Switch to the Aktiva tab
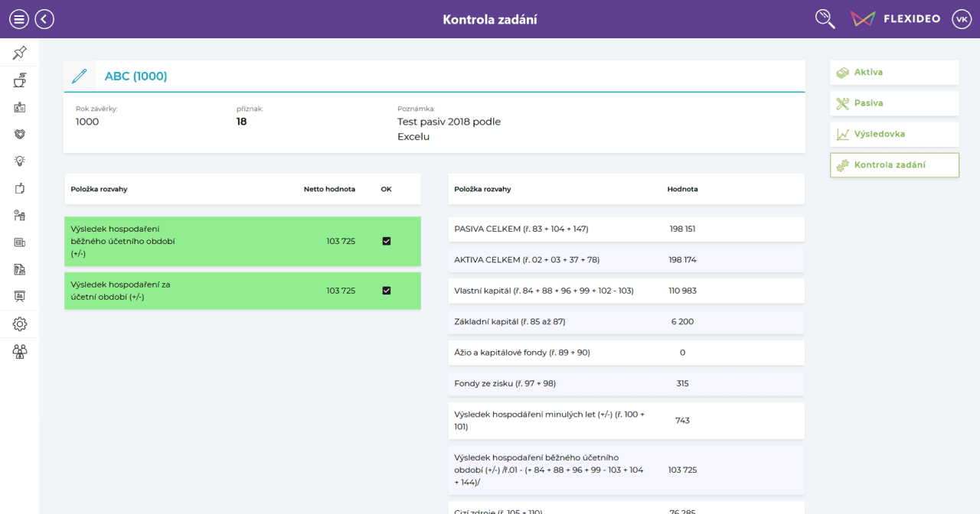 [894, 73]
